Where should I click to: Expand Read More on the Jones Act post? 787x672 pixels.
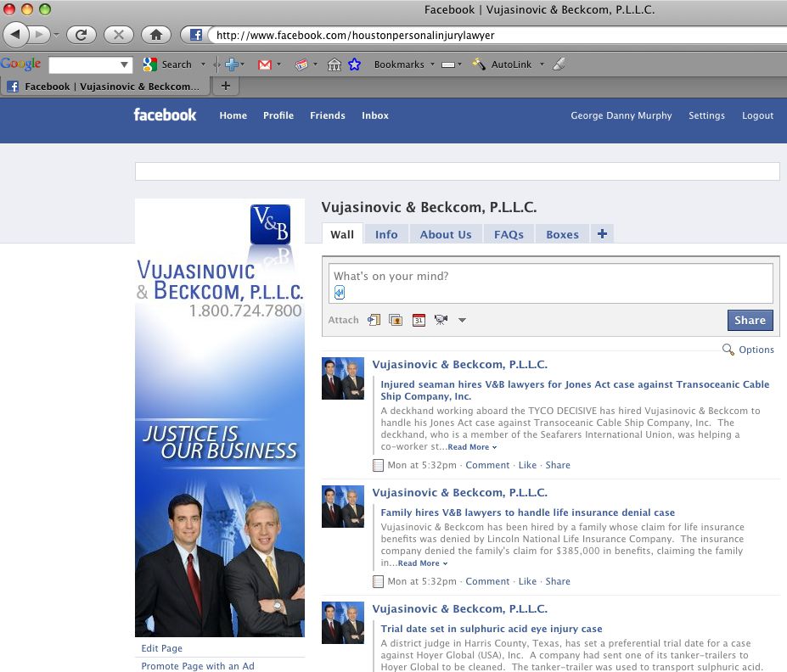pyautogui.click(x=472, y=447)
